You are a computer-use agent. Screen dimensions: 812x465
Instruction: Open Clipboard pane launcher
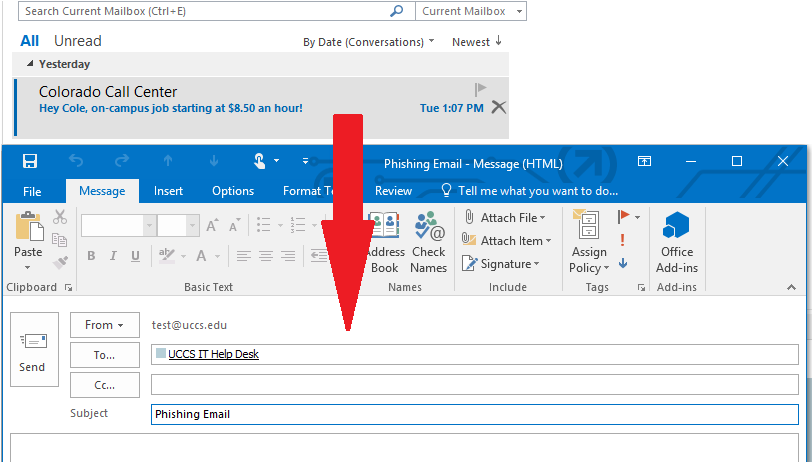tap(68, 287)
